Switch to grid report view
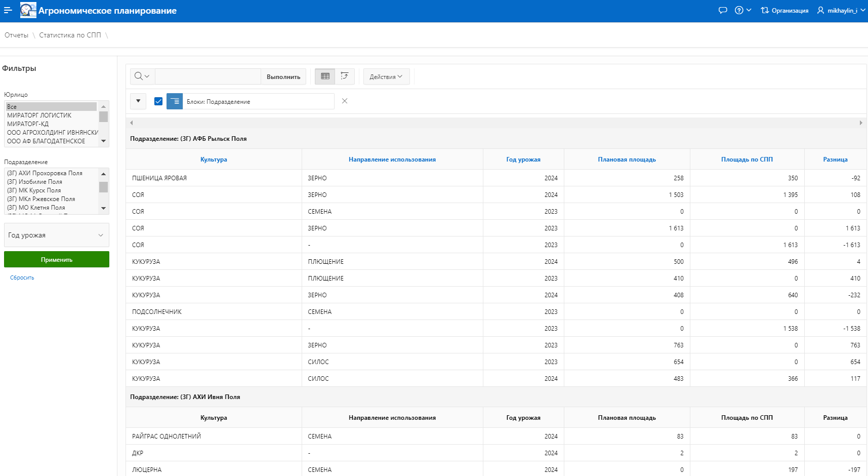The height and width of the screenshot is (476, 868). (325, 76)
